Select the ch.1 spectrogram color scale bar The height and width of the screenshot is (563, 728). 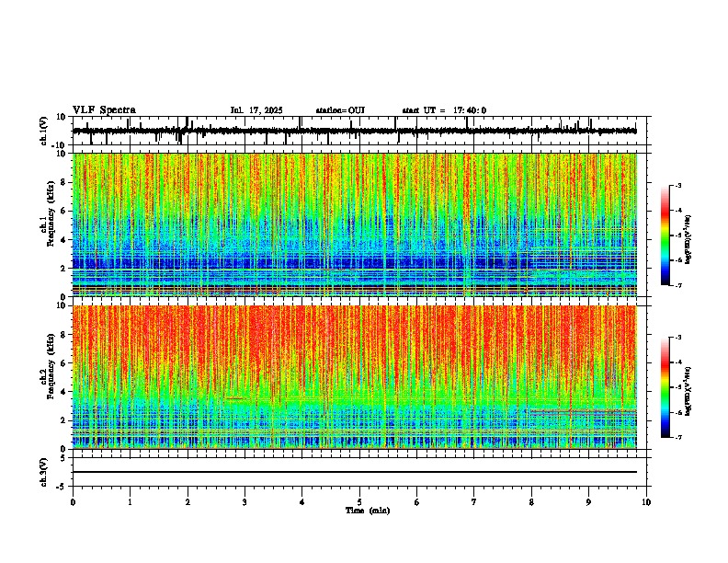pyautogui.click(x=665, y=235)
